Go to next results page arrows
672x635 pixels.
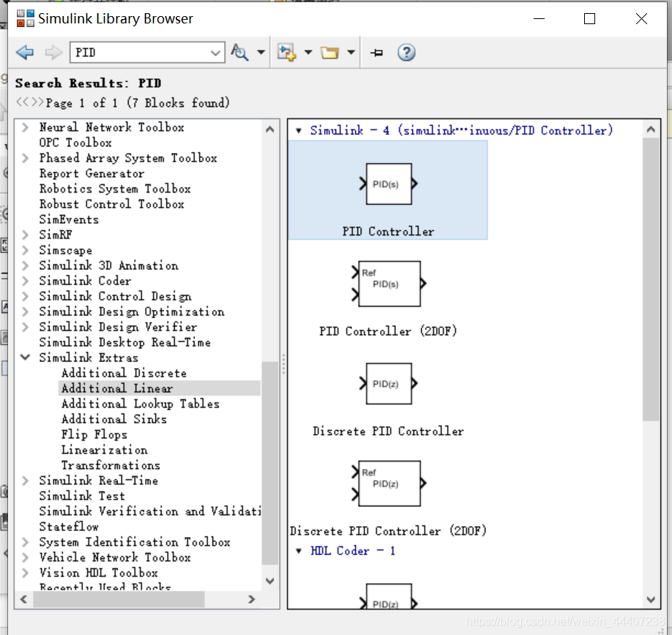(37, 102)
